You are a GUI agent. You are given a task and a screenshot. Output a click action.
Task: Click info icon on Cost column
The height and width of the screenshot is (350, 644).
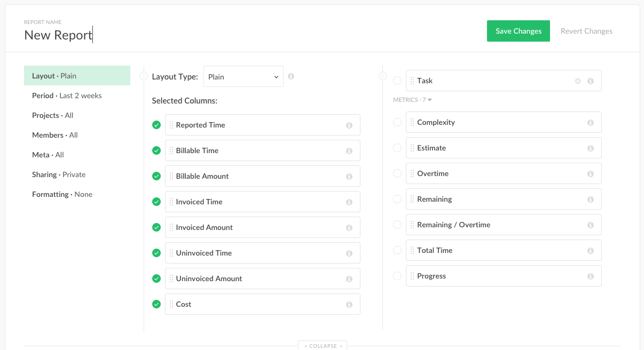click(x=349, y=305)
